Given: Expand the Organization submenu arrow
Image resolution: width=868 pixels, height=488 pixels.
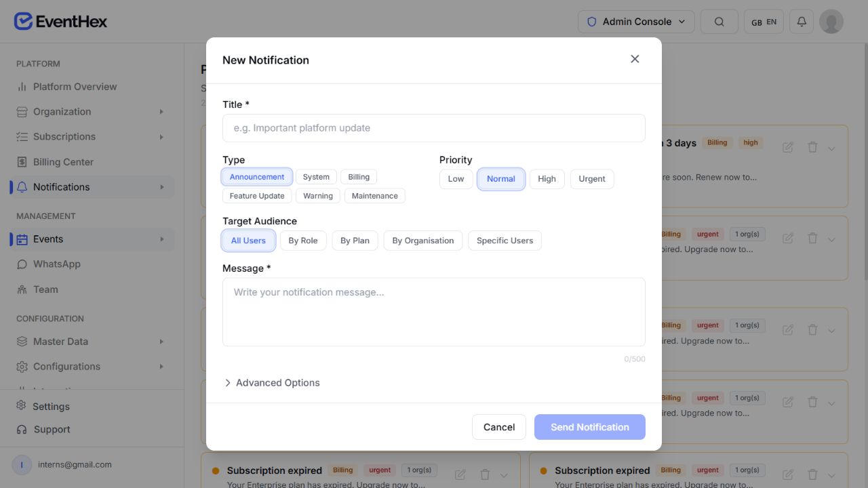Looking at the screenshot, I should [x=161, y=112].
